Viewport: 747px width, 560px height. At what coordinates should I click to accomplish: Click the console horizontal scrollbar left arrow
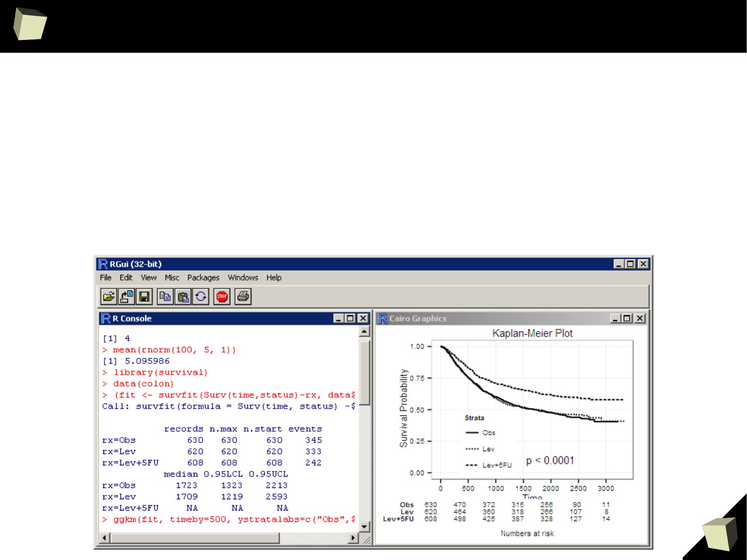click(105, 537)
